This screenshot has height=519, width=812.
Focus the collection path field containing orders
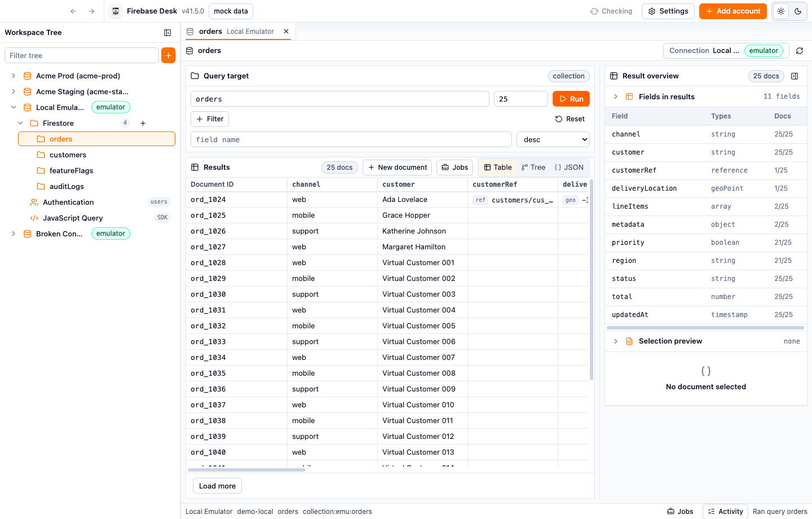pos(340,99)
